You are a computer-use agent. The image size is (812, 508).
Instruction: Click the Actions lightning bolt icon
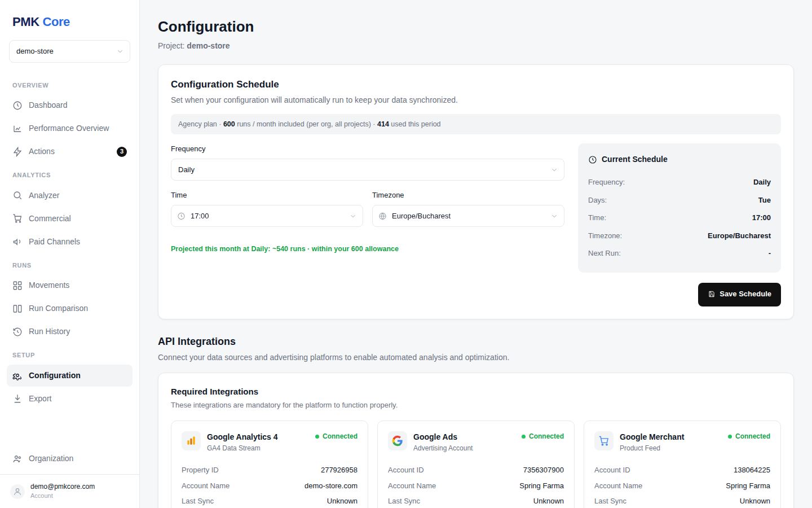point(17,152)
